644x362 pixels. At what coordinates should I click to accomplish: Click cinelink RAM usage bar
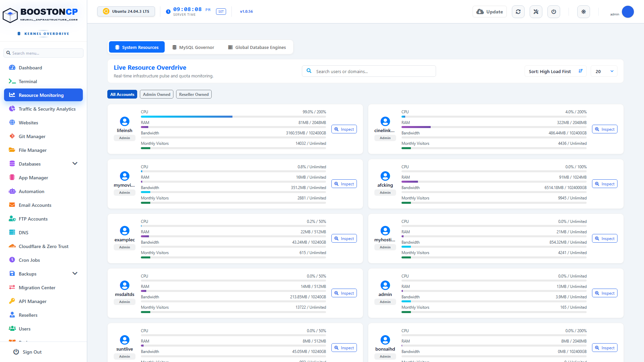(x=494, y=127)
